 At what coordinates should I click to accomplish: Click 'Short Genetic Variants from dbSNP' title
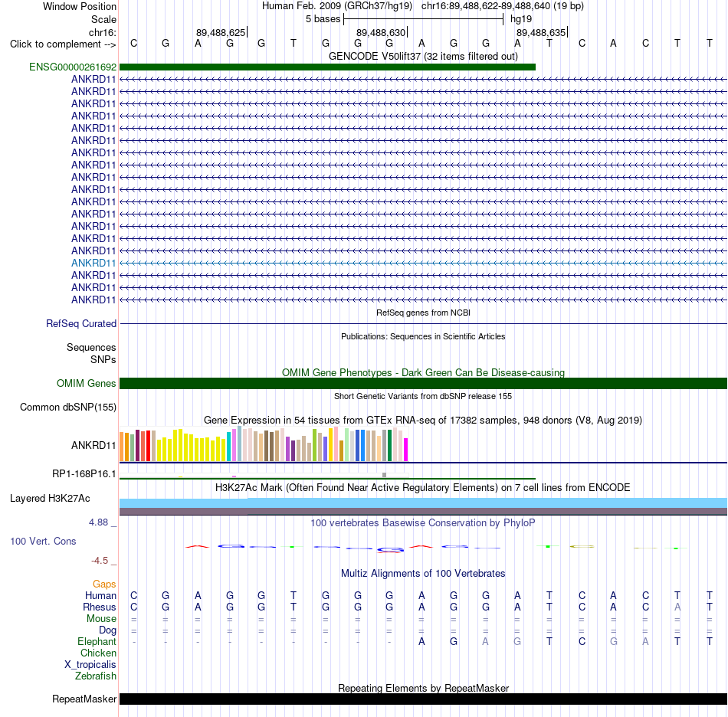423,396
